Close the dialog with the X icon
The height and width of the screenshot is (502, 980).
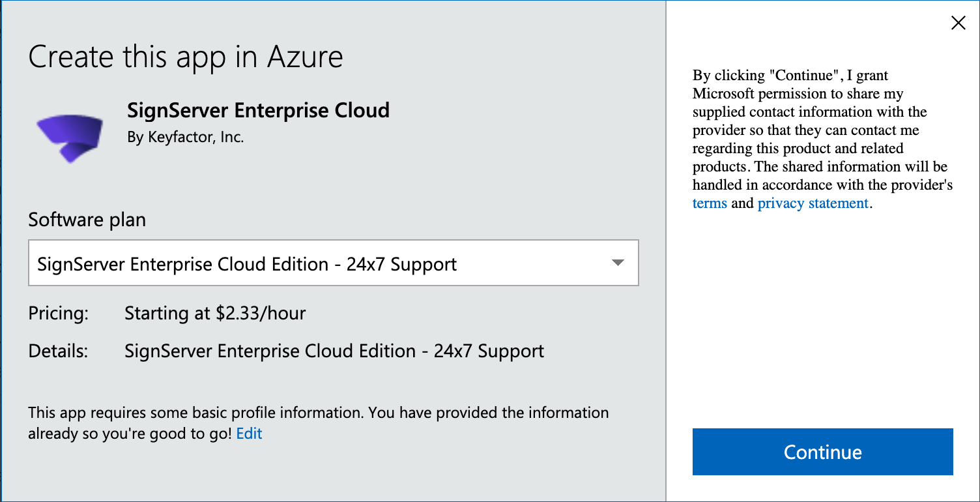point(958,23)
